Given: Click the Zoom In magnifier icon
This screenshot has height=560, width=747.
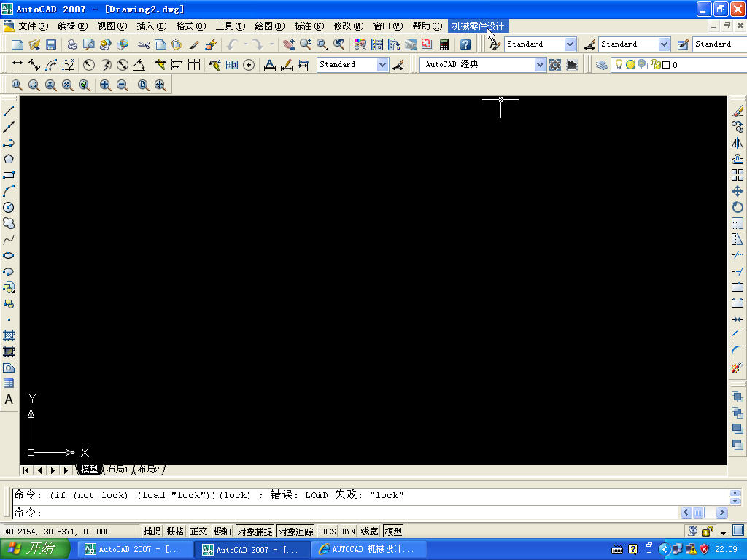Looking at the screenshot, I should click(x=105, y=85).
